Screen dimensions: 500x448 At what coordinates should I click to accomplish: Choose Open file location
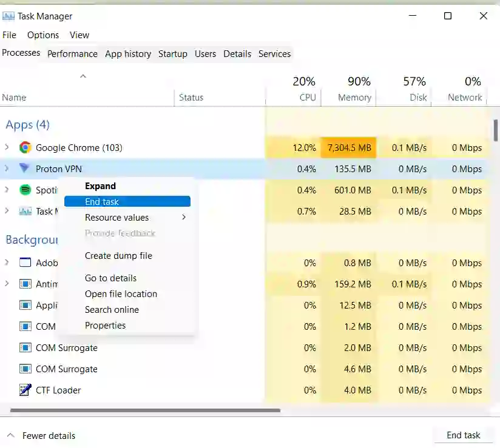coord(127,294)
